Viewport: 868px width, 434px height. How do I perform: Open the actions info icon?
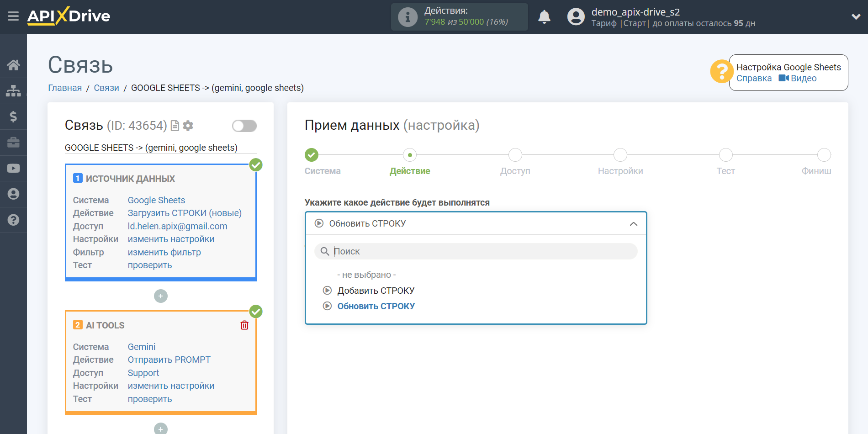[408, 17]
